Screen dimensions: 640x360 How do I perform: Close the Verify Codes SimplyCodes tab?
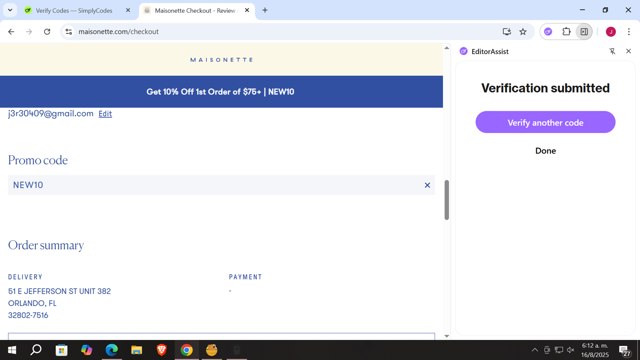[128, 10]
